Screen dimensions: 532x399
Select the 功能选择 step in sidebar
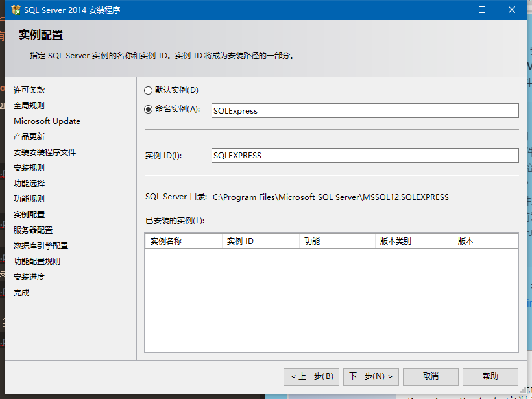29,184
